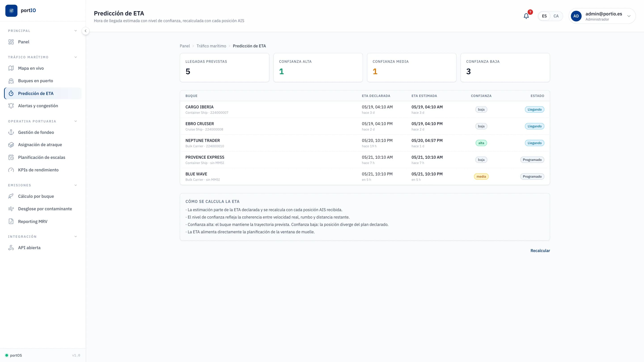Click the CARGO IBERIA vessel name
Image resolution: width=644 pixels, height=362 pixels.
coord(199,107)
